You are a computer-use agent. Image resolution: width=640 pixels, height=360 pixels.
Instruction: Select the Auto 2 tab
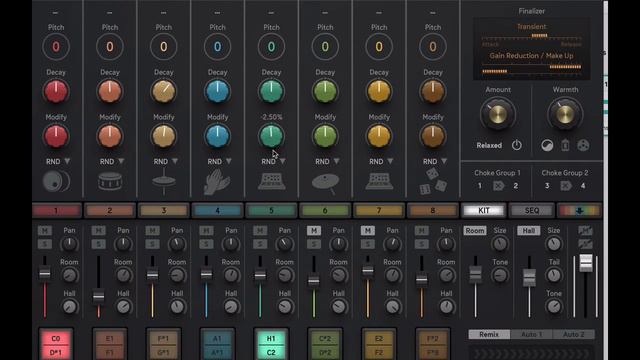[x=573, y=334]
